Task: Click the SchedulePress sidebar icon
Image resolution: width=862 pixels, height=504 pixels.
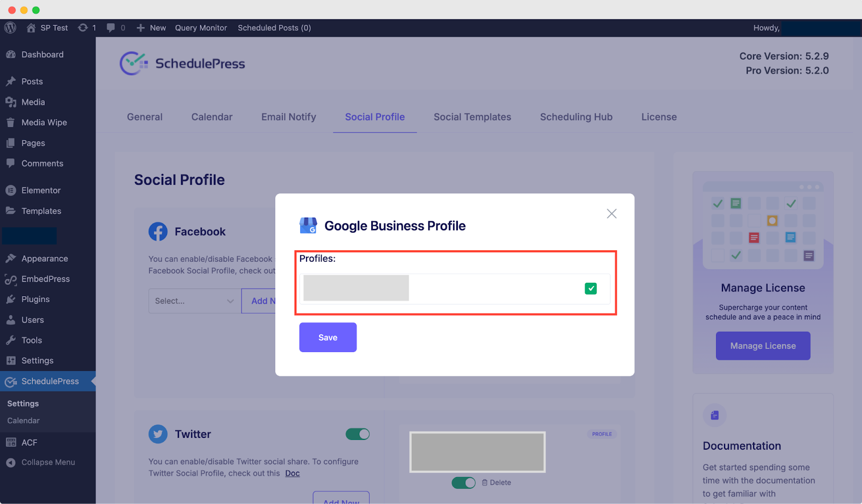Action: tap(11, 382)
